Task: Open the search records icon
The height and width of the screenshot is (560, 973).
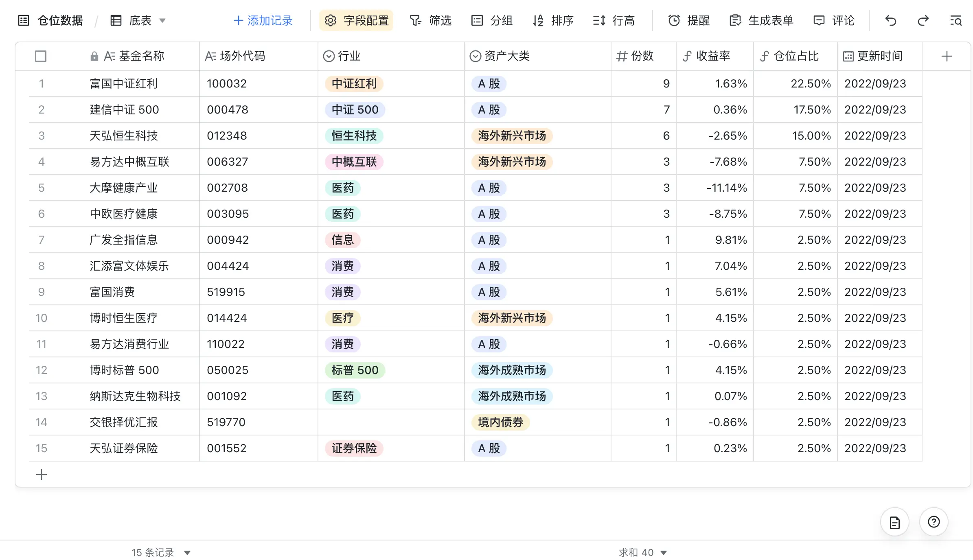Action: click(955, 20)
